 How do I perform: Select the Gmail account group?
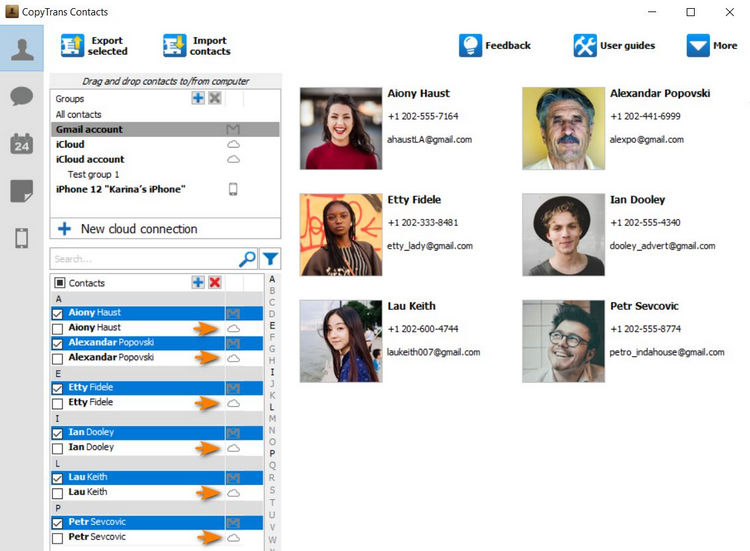[165, 129]
